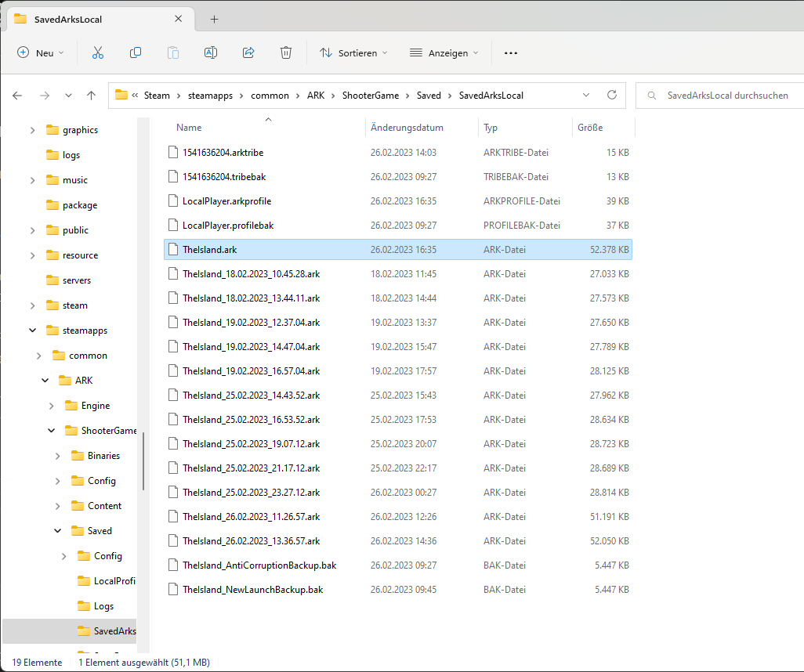Sort by the Name column header

[x=189, y=128]
